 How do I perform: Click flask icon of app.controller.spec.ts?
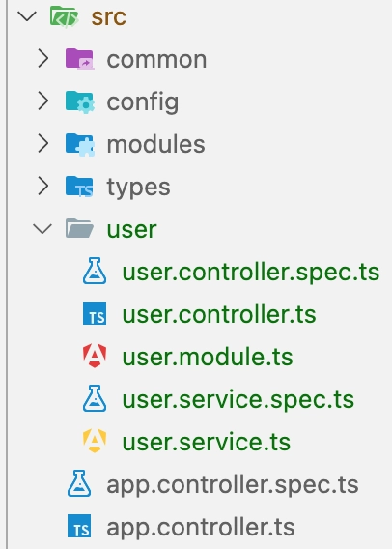point(79,483)
